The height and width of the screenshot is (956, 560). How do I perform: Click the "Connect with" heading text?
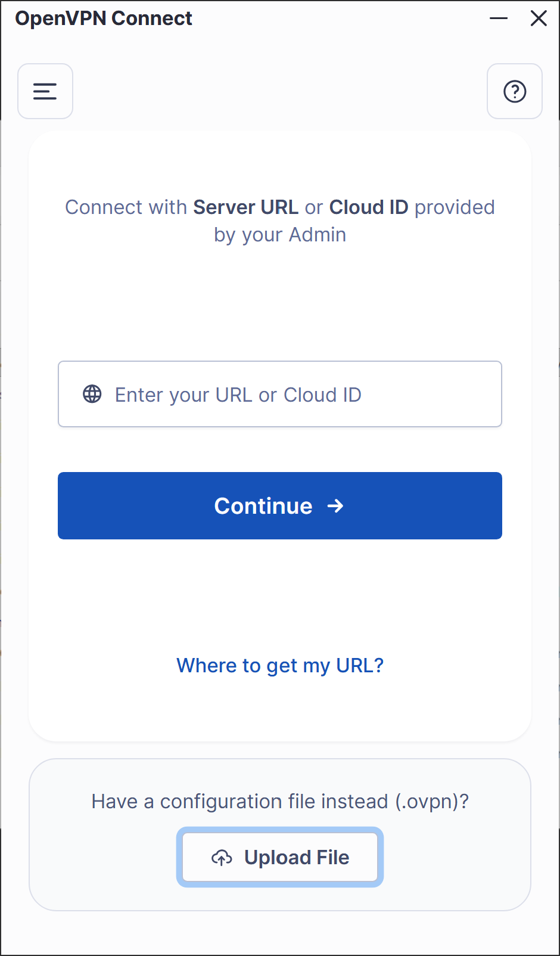126,207
